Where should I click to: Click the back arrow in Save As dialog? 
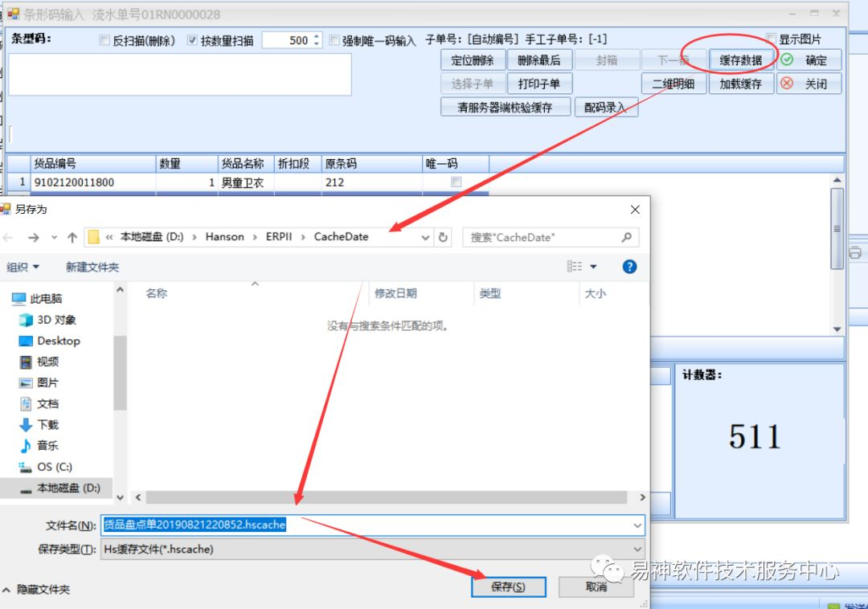coord(9,237)
